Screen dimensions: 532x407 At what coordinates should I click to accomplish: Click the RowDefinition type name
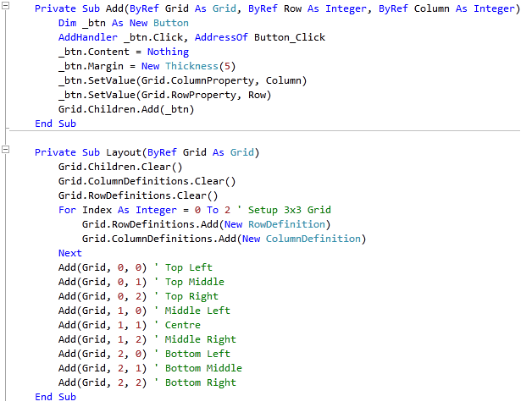[289, 224]
